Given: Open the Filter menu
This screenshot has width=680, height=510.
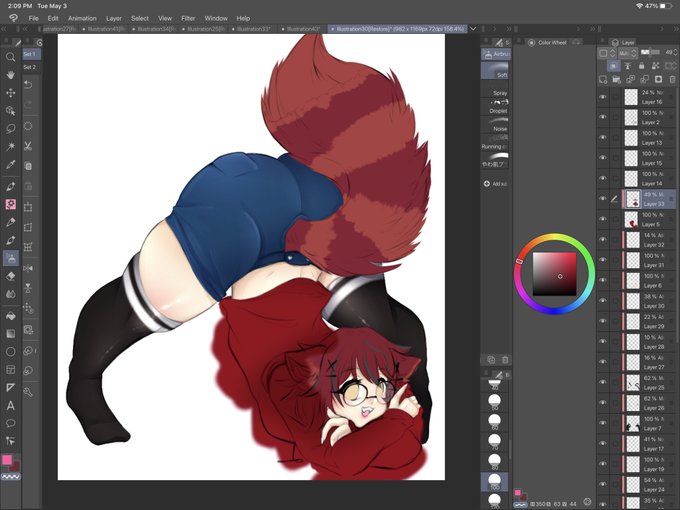Looking at the screenshot, I should point(188,18).
